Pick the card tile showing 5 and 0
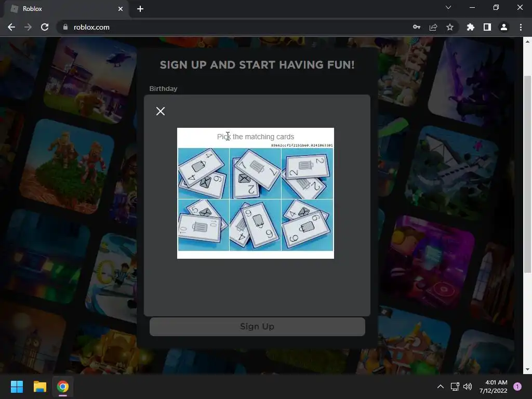Viewport: 532px width, 399px height. [204, 225]
